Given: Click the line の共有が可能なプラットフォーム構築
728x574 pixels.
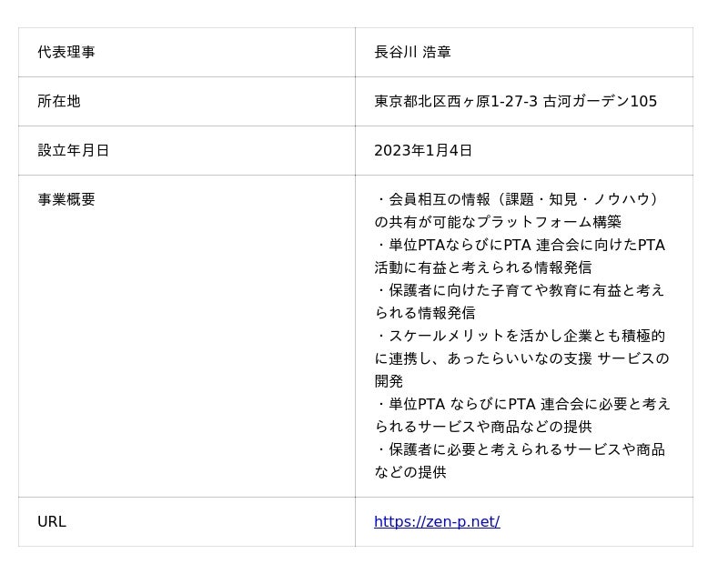Looking at the screenshot, I should [498, 222].
